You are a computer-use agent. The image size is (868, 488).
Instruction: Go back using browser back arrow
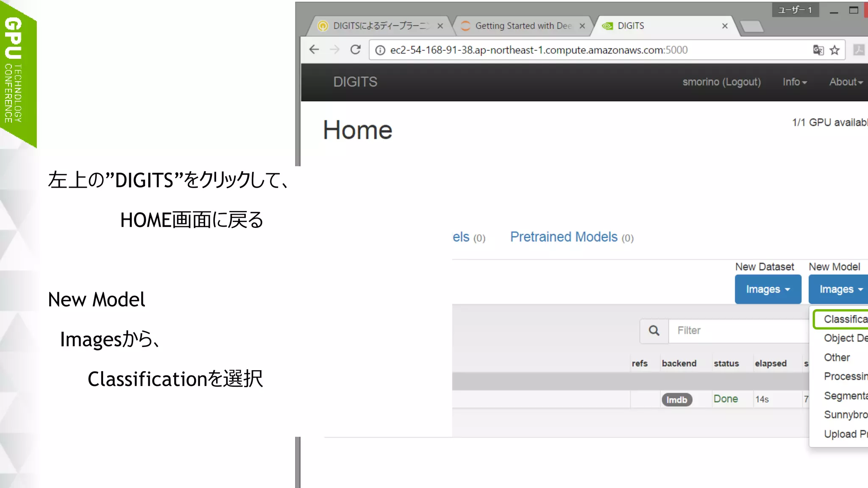tap(314, 50)
